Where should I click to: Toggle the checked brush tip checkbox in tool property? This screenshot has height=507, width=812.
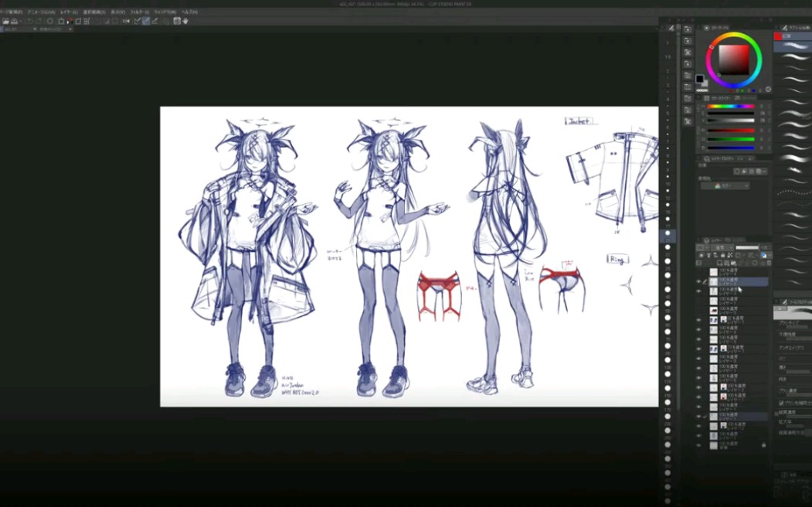(x=781, y=403)
